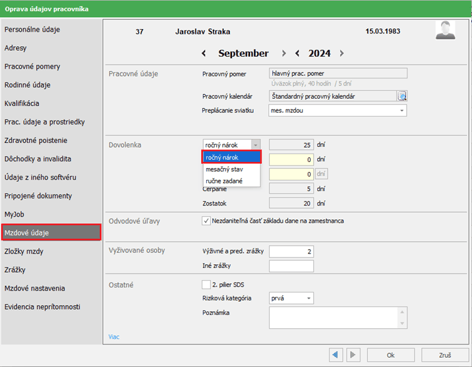
Task: Click the year label 2024
Action: point(319,53)
